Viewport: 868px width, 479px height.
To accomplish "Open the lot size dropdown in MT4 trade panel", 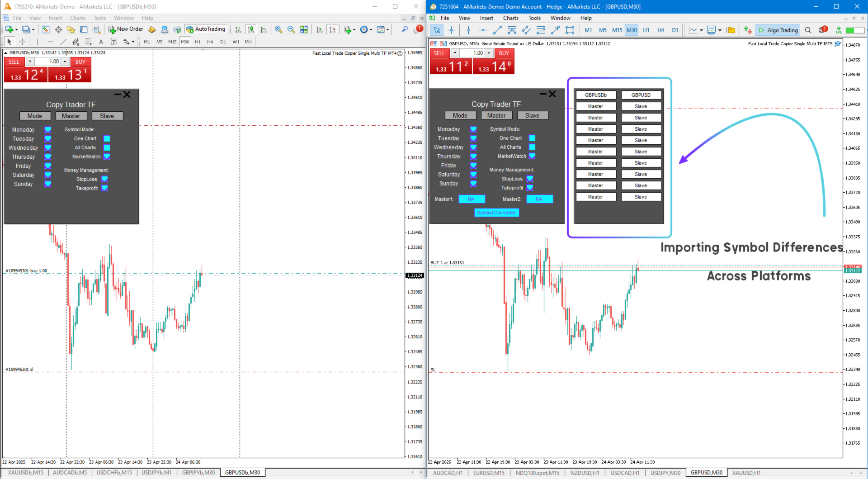I will click(30, 62).
